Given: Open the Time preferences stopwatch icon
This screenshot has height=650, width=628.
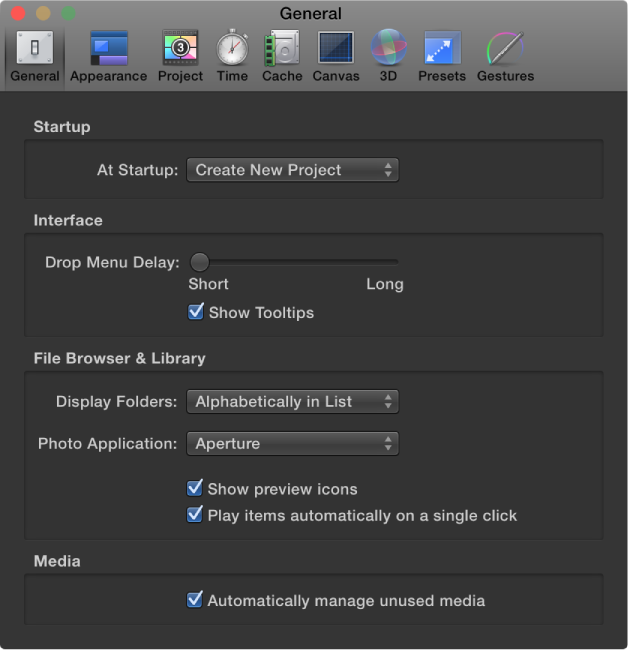Looking at the screenshot, I should [x=232, y=48].
